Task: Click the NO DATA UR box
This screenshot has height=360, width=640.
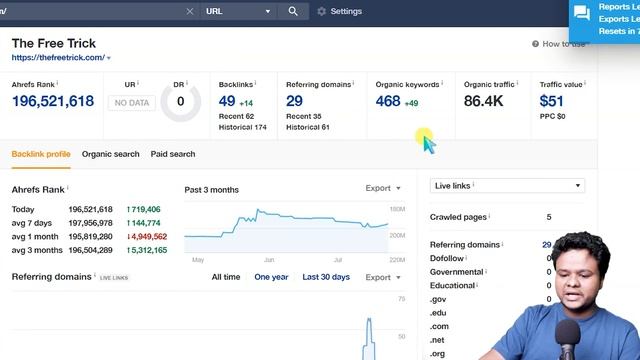Action: 131,103
